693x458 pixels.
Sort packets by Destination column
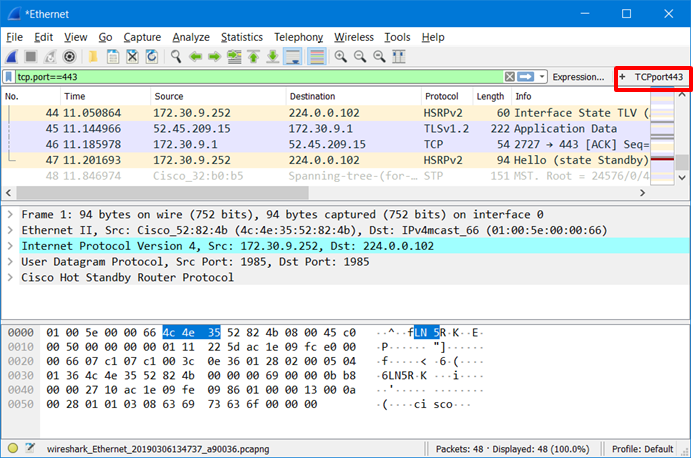tap(354, 96)
